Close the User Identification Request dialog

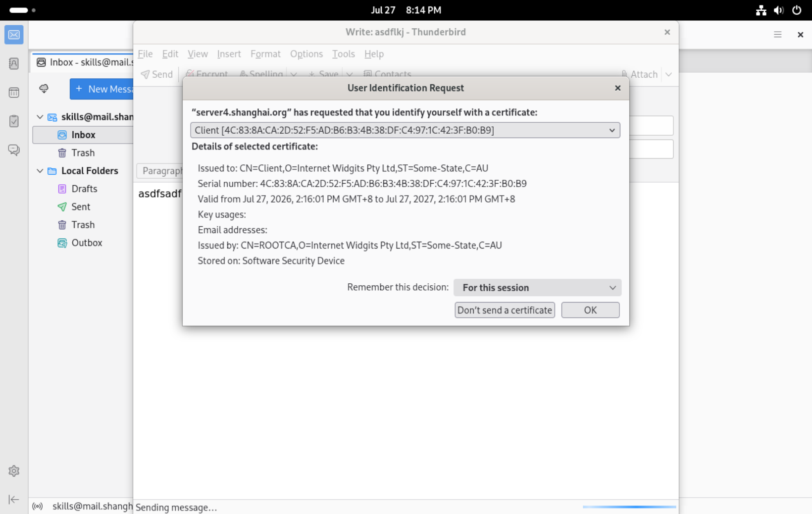click(617, 88)
